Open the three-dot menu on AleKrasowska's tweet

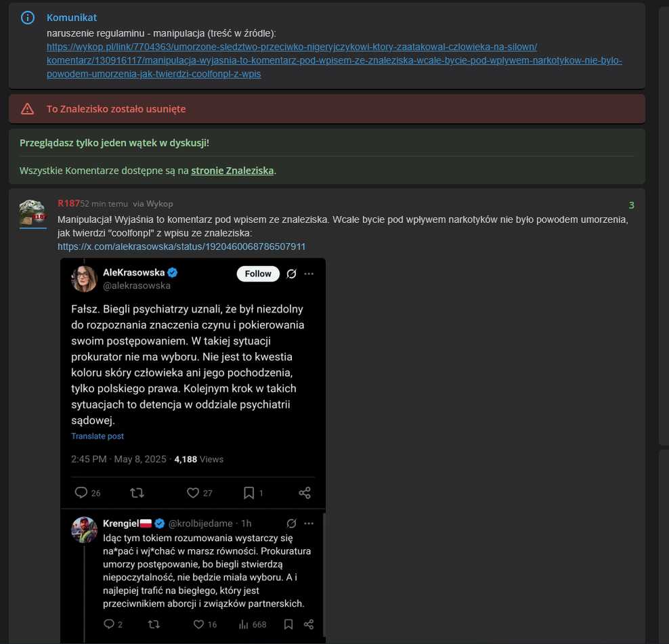(309, 274)
